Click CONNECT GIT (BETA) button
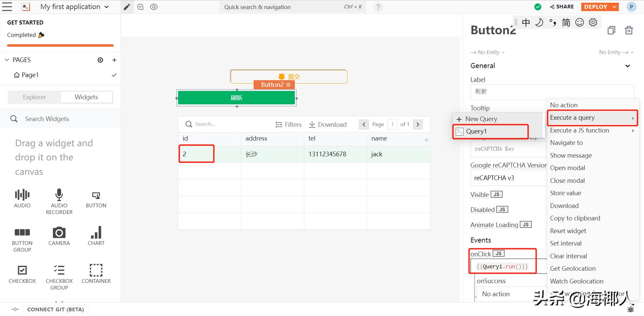The image size is (644, 316). 56,309
